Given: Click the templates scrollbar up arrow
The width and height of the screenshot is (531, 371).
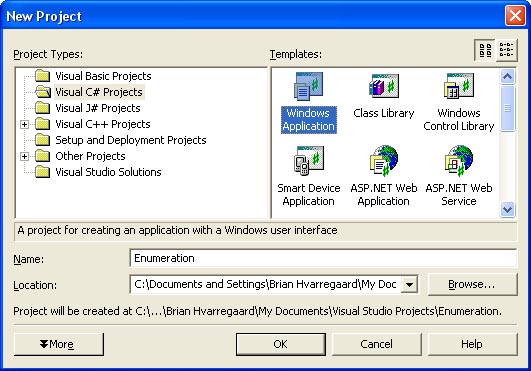Looking at the screenshot, I should click(507, 77).
